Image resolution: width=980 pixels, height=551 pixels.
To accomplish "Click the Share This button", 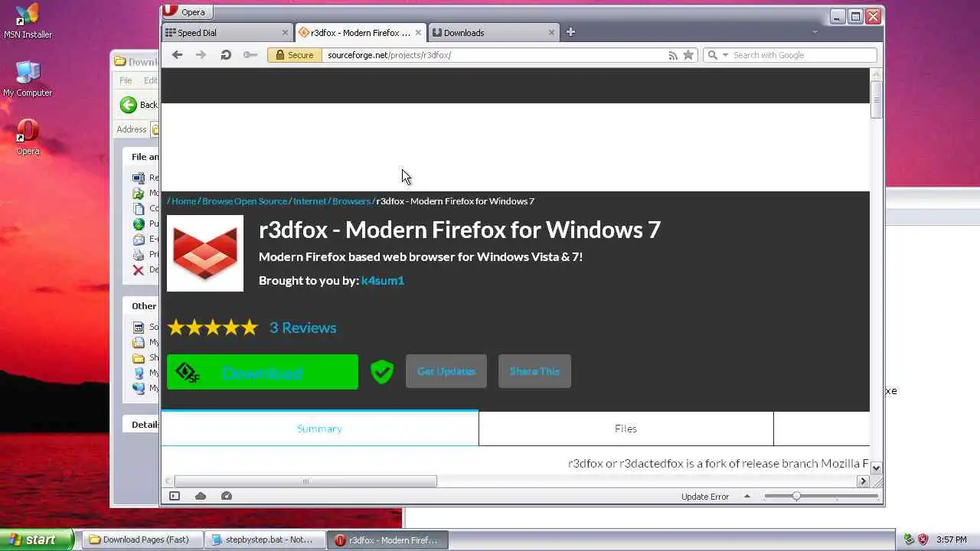I will coord(534,371).
